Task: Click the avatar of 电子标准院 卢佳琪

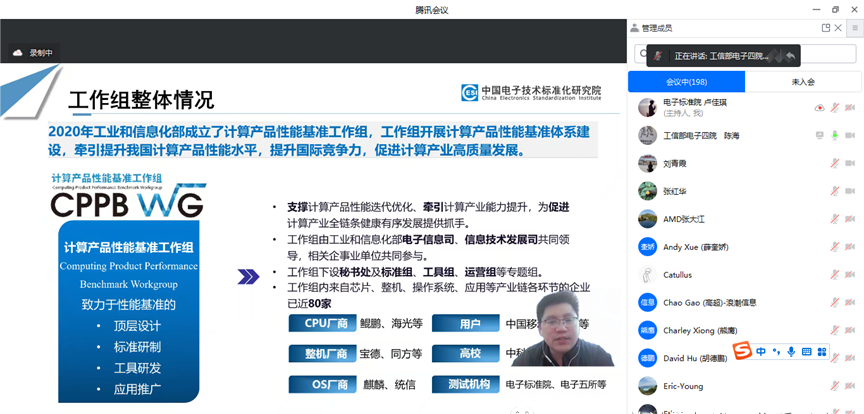Action: tap(647, 107)
